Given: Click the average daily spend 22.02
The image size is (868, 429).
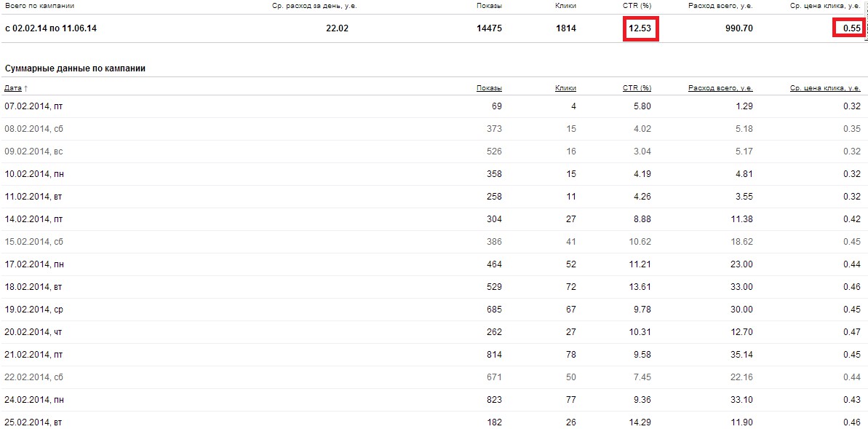Looking at the screenshot, I should [338, 28].
